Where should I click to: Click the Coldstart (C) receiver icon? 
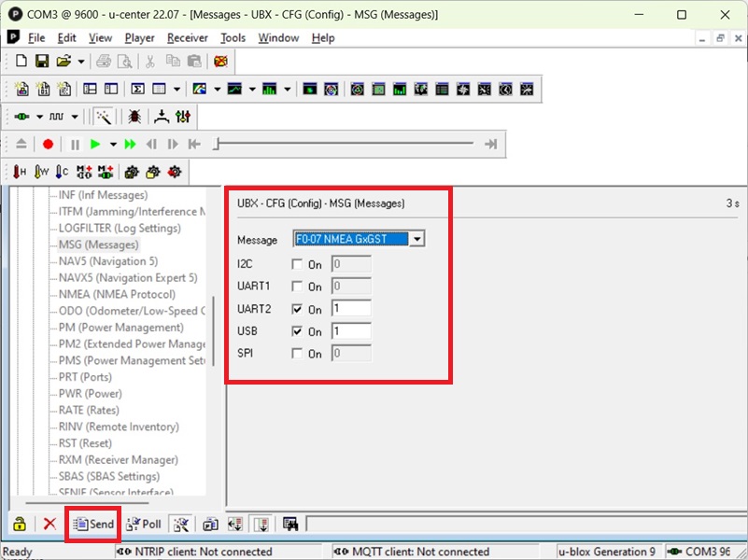pyautogui.click(x=62, y=172)
